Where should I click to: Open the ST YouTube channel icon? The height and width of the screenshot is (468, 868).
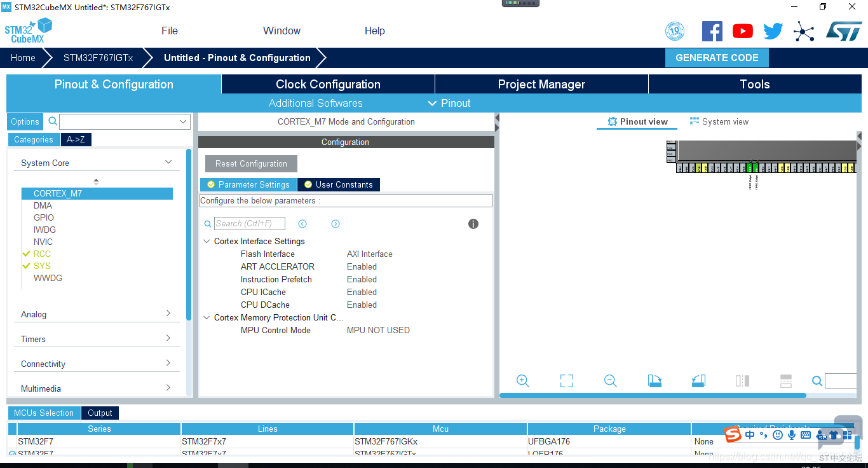coord(743,31)
